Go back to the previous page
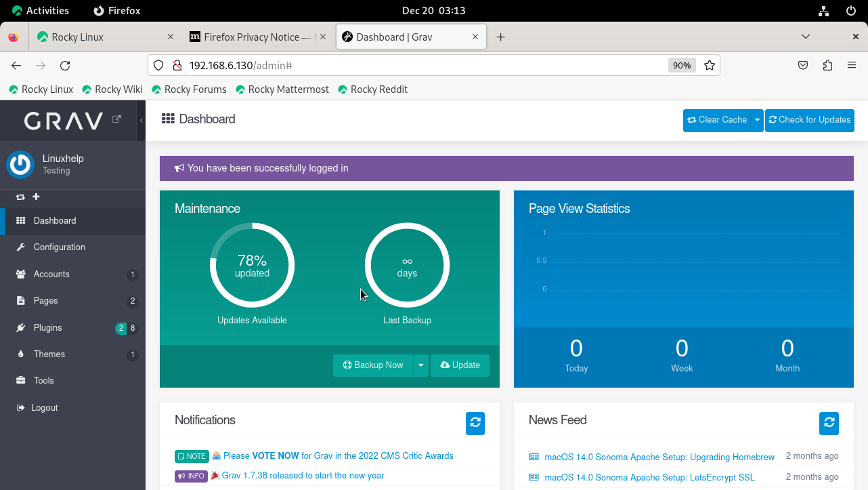The height and width of the screenshot is (490, 868). (16, 65)
